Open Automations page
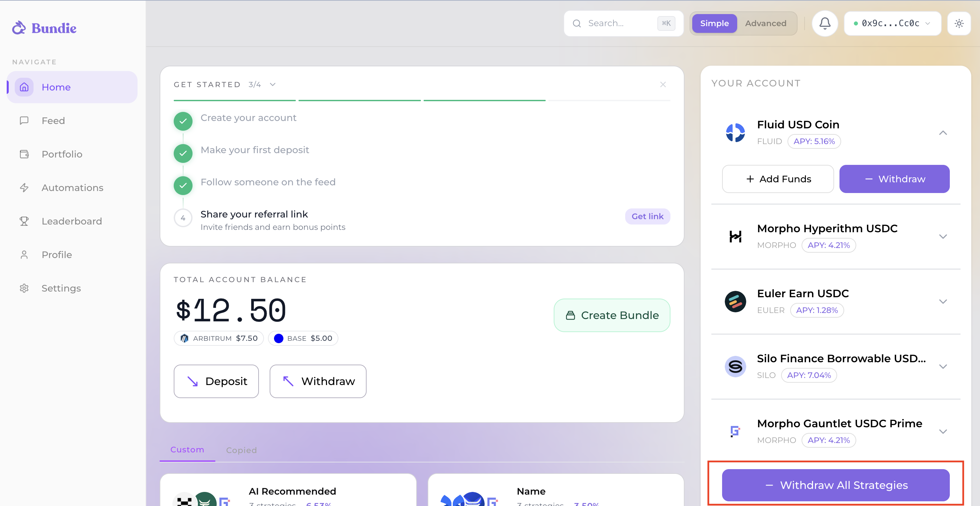The width and height of the screenshot is (980, 506). pos(72,187)
